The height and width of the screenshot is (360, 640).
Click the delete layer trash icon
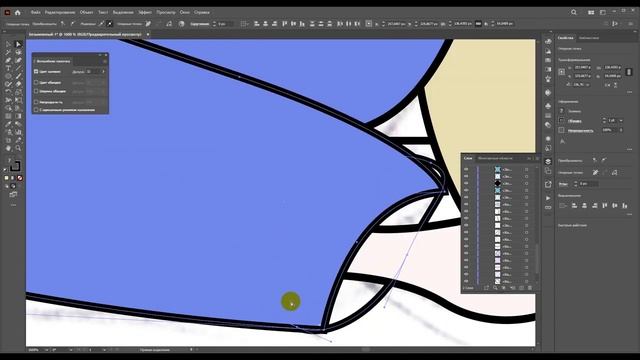tap(530, 288)
